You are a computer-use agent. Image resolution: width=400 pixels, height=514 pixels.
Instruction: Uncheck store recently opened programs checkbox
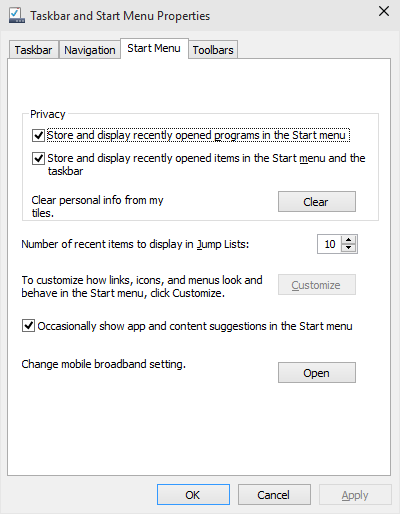coord(38,135)
